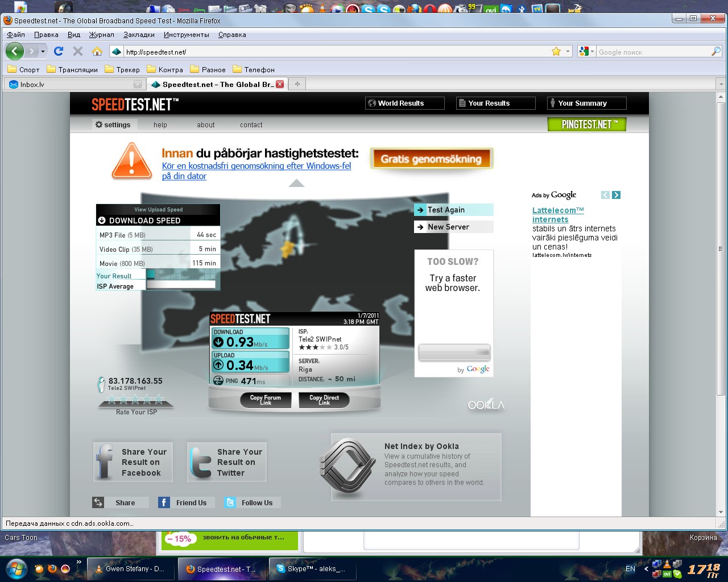Open the speedtest settings tab

coord(113,124)
